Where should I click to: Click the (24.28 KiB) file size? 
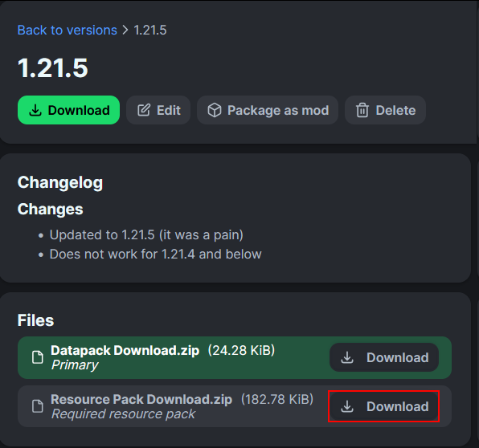click(241, 350)
